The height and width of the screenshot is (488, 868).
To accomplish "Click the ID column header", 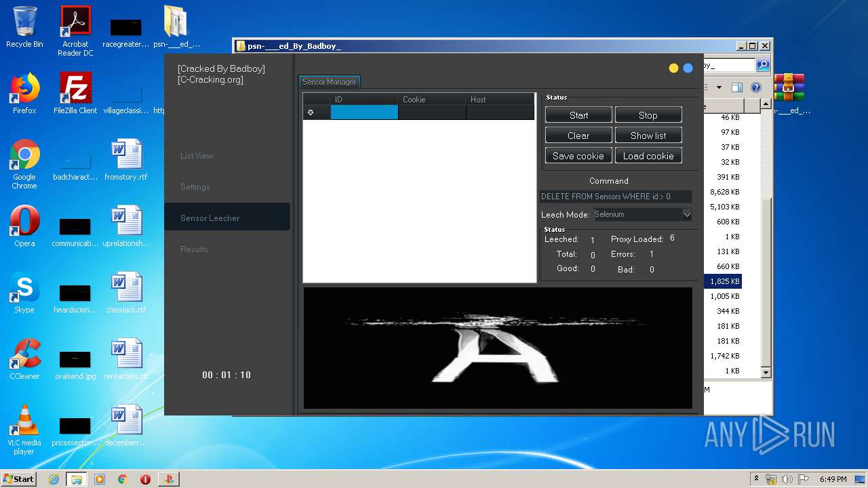I will (x=363, y=99).
